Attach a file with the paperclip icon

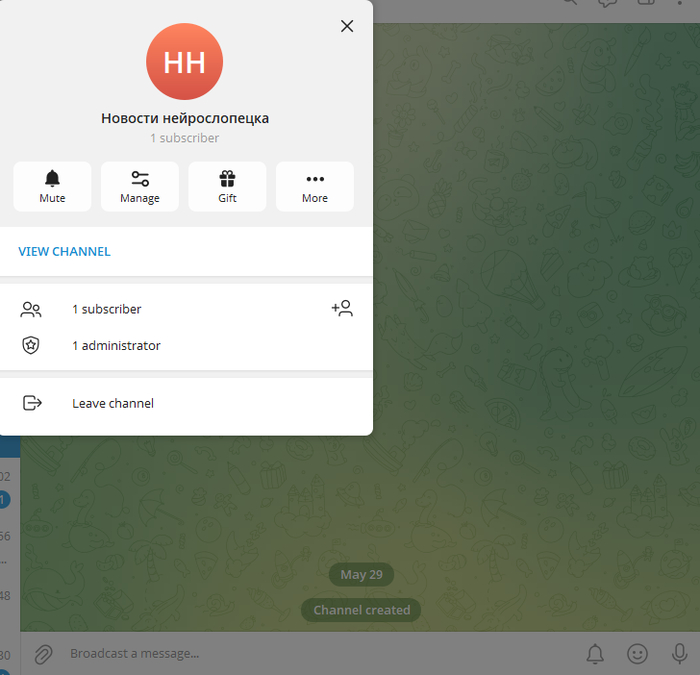click(x=43, y=654)
